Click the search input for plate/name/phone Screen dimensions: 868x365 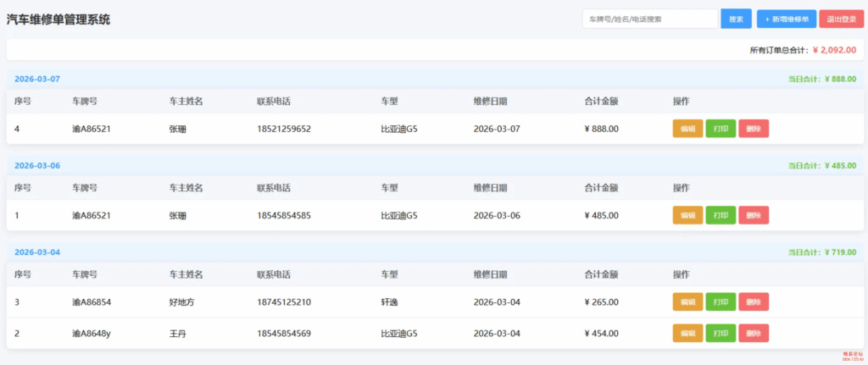coord(649,19)
